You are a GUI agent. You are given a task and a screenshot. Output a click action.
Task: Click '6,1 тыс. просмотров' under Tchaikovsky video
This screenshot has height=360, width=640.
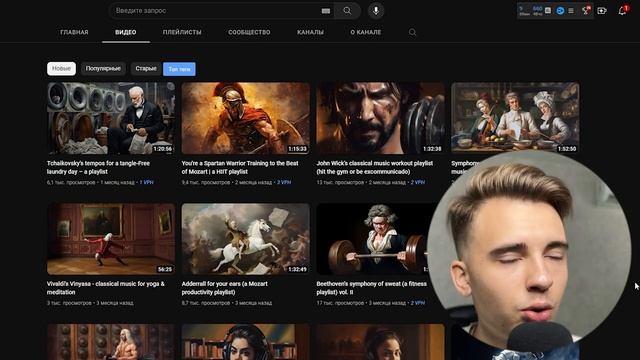point(71,182)
